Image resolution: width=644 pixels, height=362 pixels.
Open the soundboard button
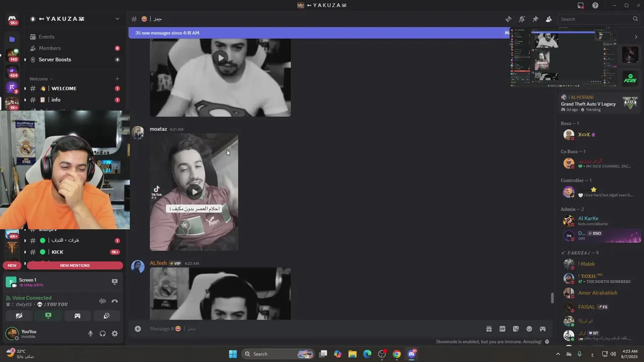pos(107,316)
